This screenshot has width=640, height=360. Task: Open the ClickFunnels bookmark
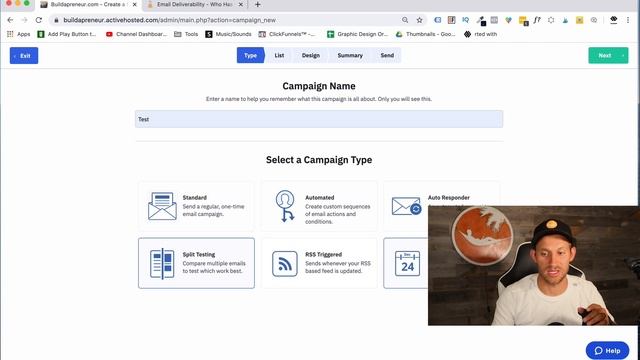pyautogui.click(x=287, y=34)
